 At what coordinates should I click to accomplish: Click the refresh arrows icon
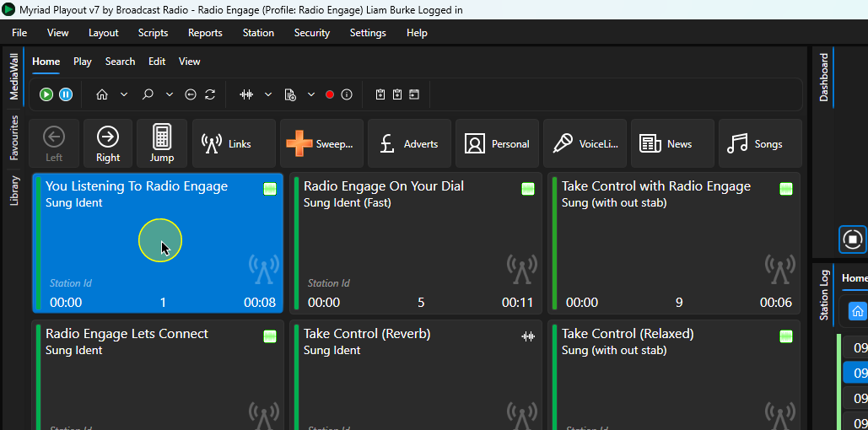point(210,94)
